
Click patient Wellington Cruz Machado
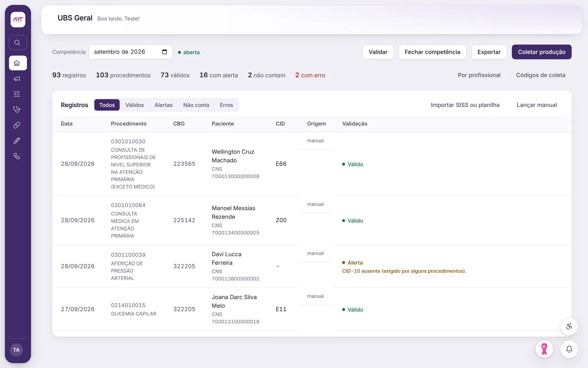[233, 156]
